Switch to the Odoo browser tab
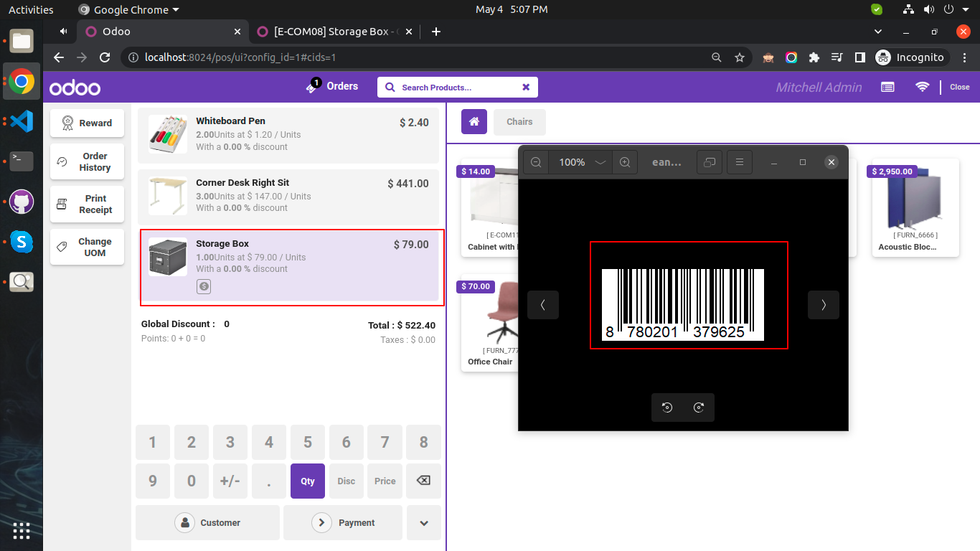 tap(164, 32)
